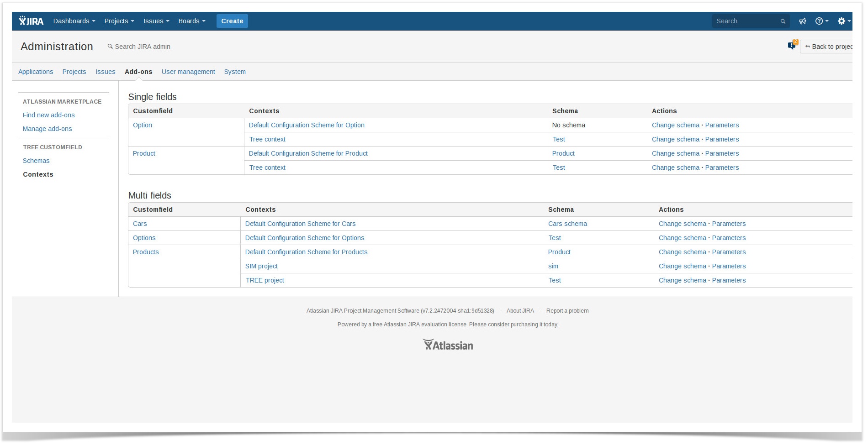Open Manage add-ons link
This screenshot has width=868, height=445.
(48, 129)
